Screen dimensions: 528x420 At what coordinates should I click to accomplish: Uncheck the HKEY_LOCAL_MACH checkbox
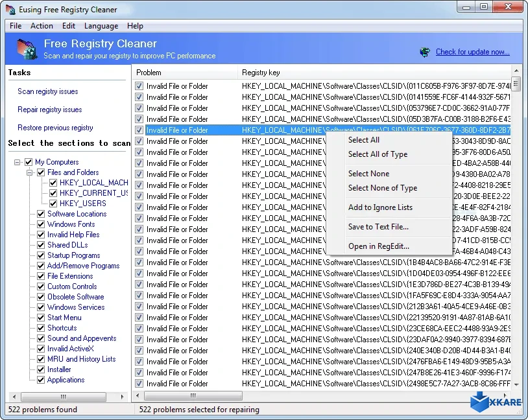click(53, 183)
